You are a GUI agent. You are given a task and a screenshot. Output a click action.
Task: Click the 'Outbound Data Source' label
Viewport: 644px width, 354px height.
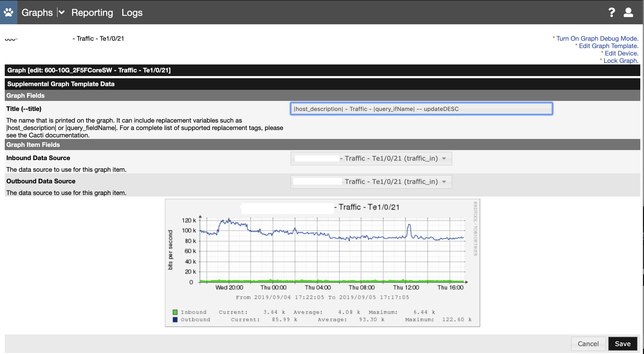pos(41,181)
